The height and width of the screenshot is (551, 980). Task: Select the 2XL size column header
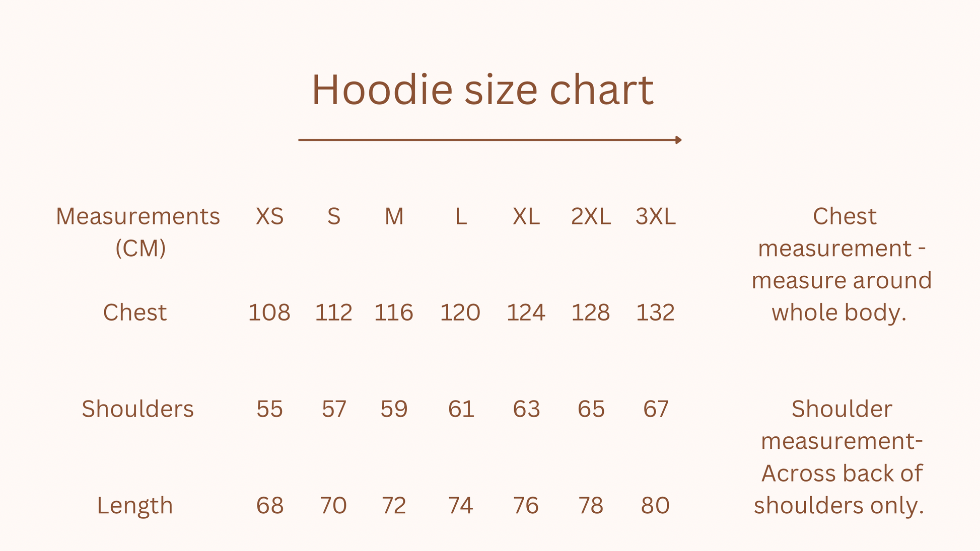click(591, 217)
